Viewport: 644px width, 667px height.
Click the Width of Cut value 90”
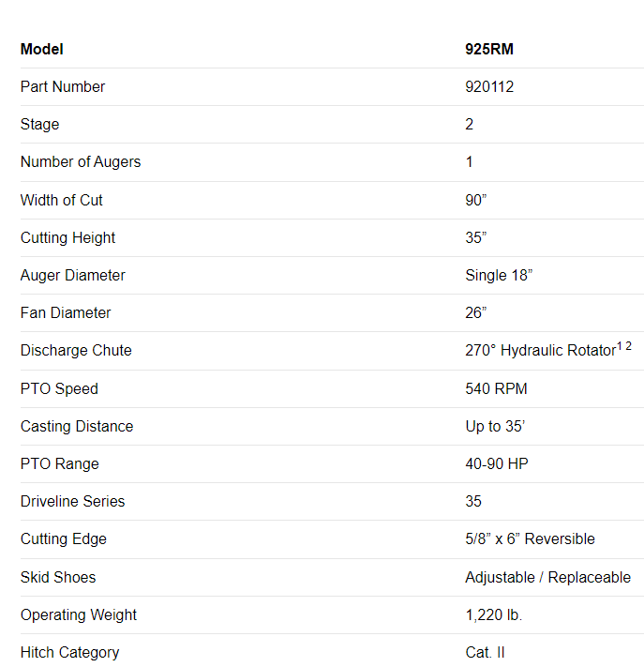(x=476, y=200)
